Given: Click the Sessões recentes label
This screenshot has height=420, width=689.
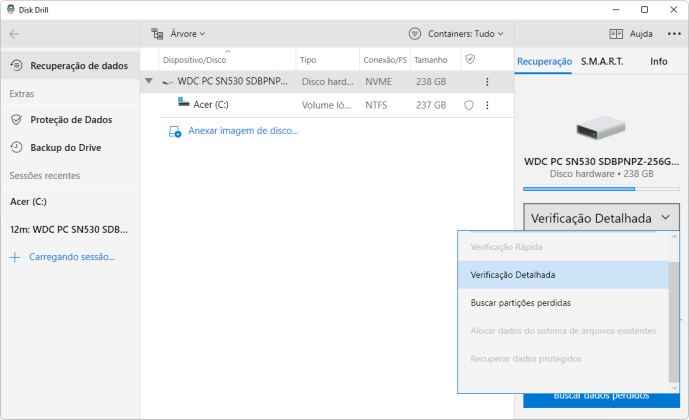Looking at the screenshot, I should coord(45,176).
